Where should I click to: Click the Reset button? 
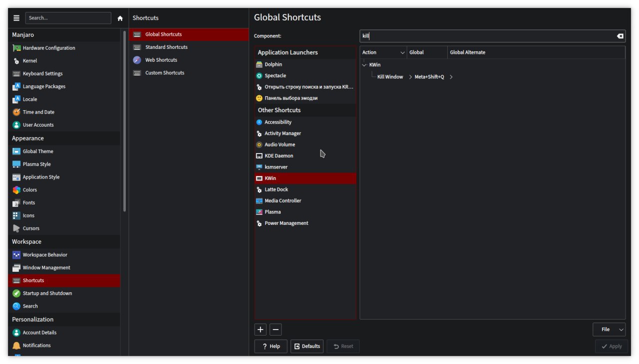tap(343, 347)
